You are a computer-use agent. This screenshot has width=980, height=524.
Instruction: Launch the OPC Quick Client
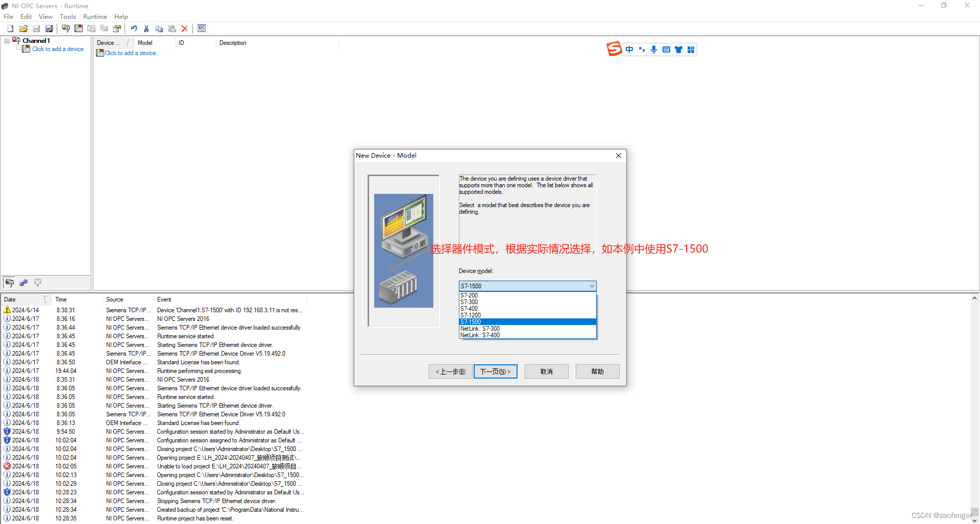[202, 29]
